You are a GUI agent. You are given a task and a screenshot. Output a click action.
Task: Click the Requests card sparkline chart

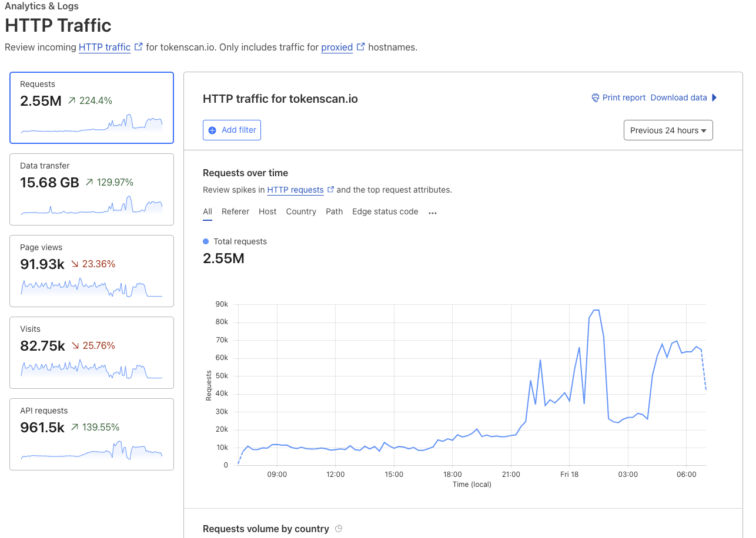point(92,123)
